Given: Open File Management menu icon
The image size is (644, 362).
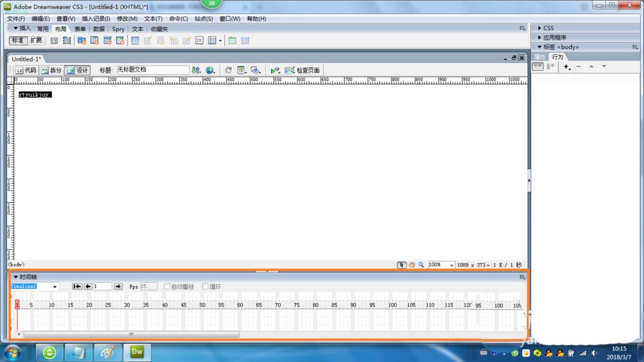Looking at the screenshot, I should click(x=196, y=70).
